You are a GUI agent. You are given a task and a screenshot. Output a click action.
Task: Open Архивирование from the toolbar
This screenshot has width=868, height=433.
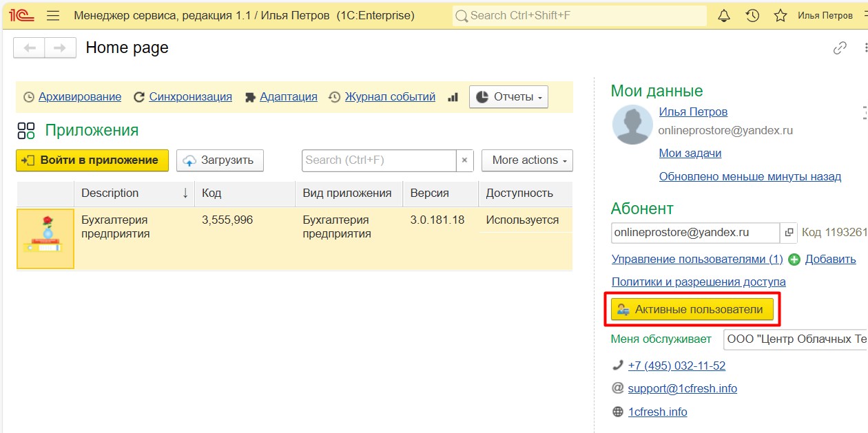[x=79, y=97]
